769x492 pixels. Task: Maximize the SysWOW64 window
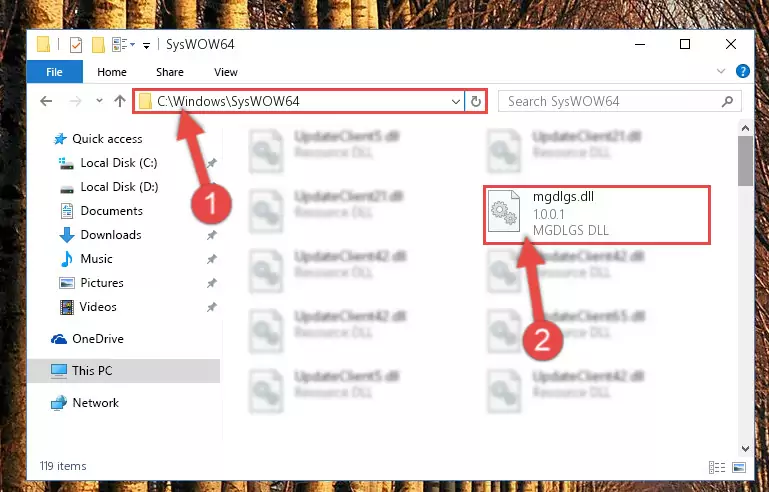pyautogui.click(x=685, y=44)
